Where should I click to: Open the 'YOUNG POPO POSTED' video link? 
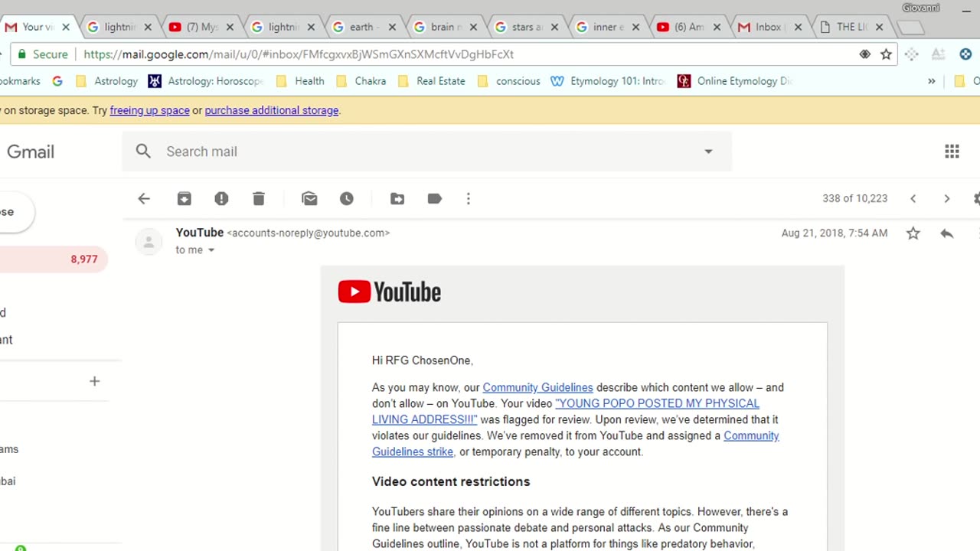(x=566, y=412)
